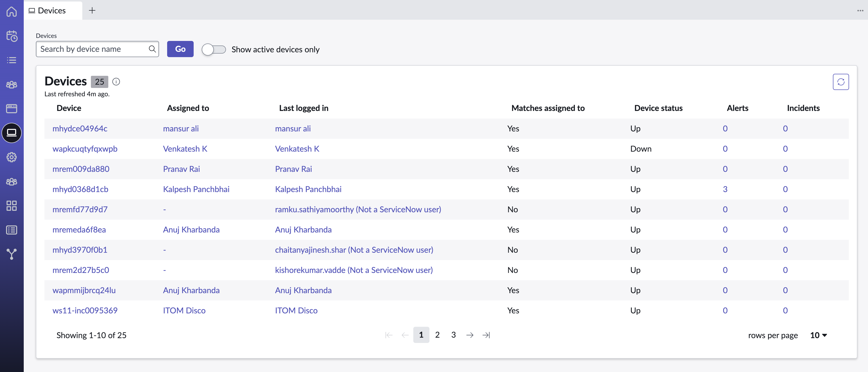Image resolution: width=868 pixels, height=372 pixels.
Task: Jump to last page arrow
Action: [486, 335]
